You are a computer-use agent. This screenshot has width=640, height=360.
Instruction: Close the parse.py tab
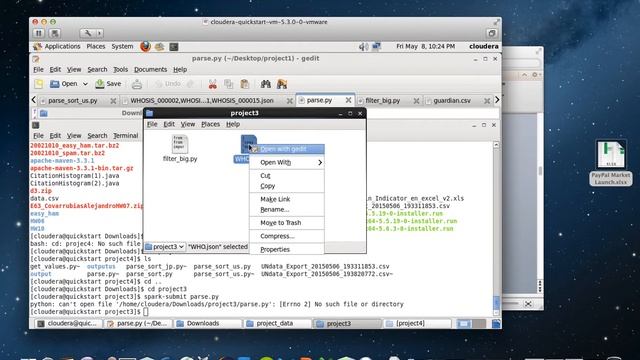[x=348, y=100]
